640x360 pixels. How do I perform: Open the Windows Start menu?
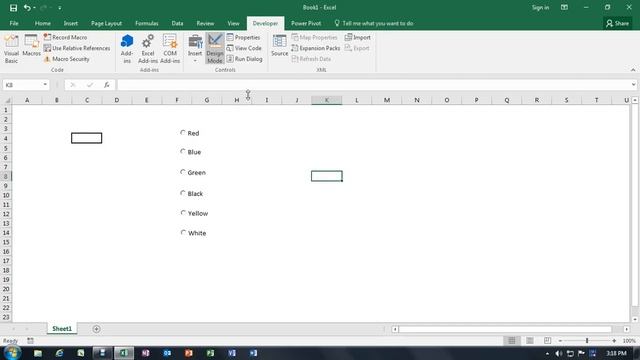12,353
